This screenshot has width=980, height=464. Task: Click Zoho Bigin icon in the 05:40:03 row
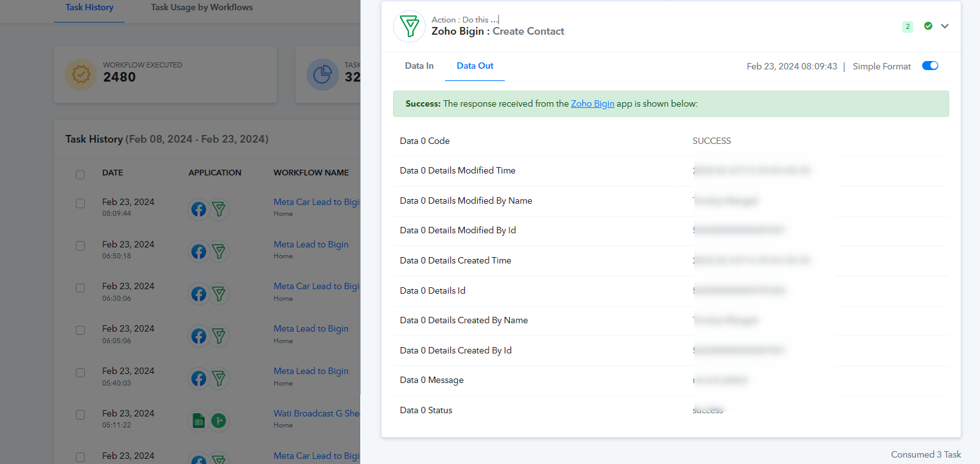coord(220,379)
